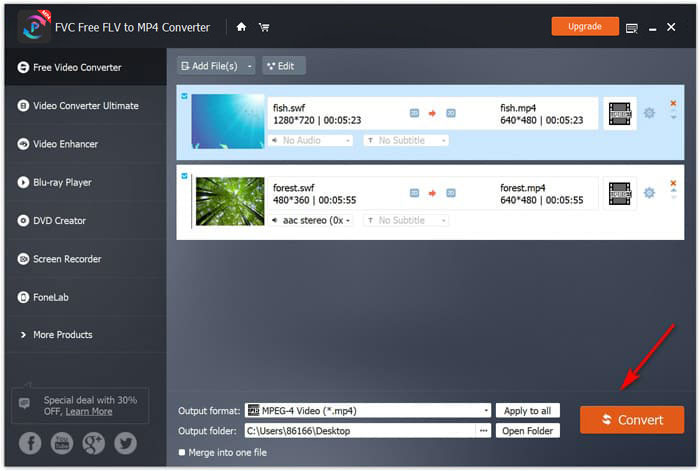
Task: Open the YouTube social icon
Action: click(62, 443)
